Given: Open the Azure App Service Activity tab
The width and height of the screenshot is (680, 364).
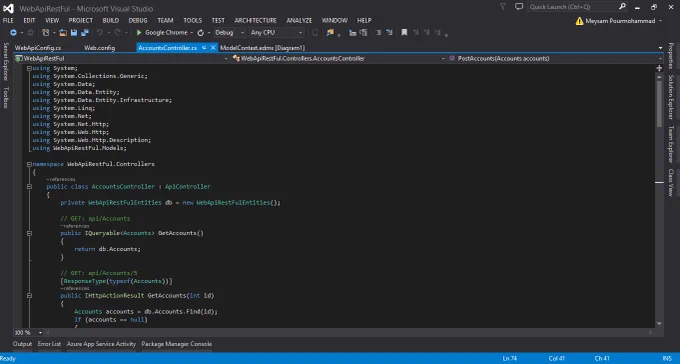Looking at the screenshot, I should coord(101,344).
